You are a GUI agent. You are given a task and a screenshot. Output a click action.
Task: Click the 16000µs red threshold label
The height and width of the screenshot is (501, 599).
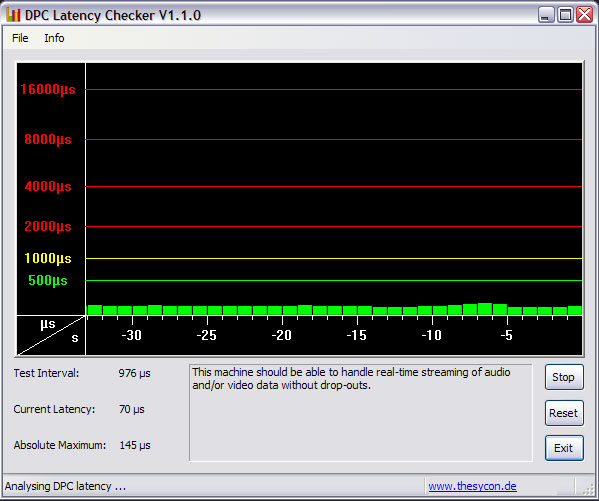click(48, 89)
